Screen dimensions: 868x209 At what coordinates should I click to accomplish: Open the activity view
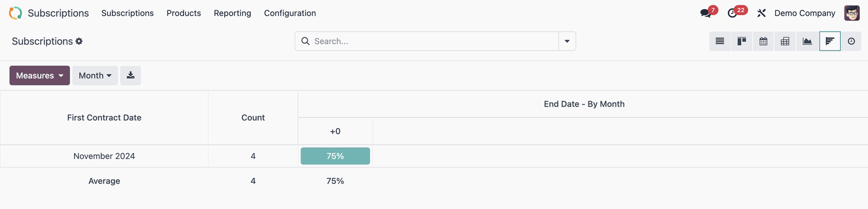pos(851,41)
